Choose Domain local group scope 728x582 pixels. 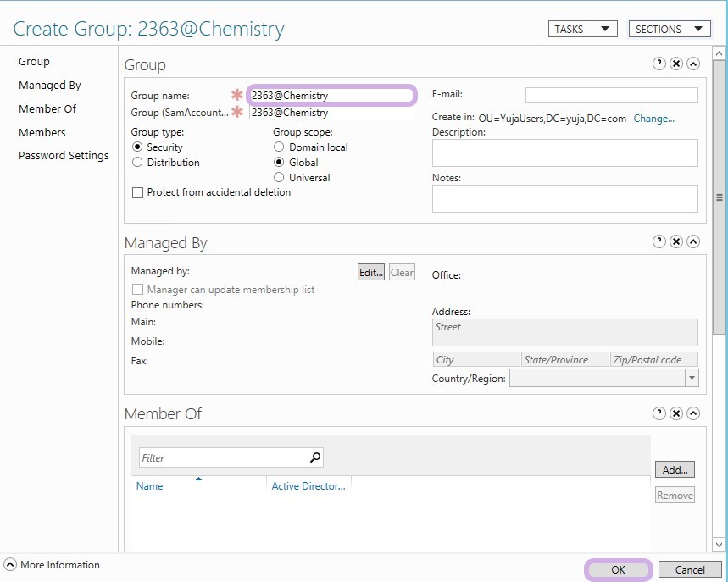tap(279, 147)
